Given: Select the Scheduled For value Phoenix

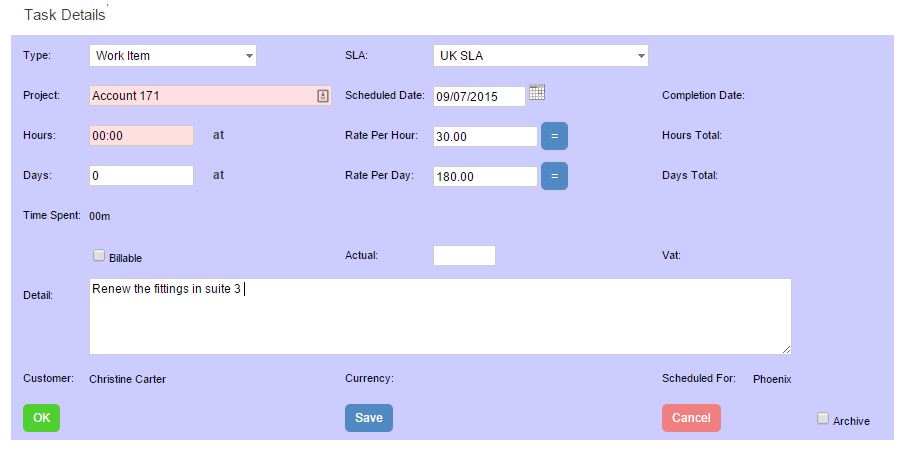Looking at the screenshot, I should coord(772,379).
